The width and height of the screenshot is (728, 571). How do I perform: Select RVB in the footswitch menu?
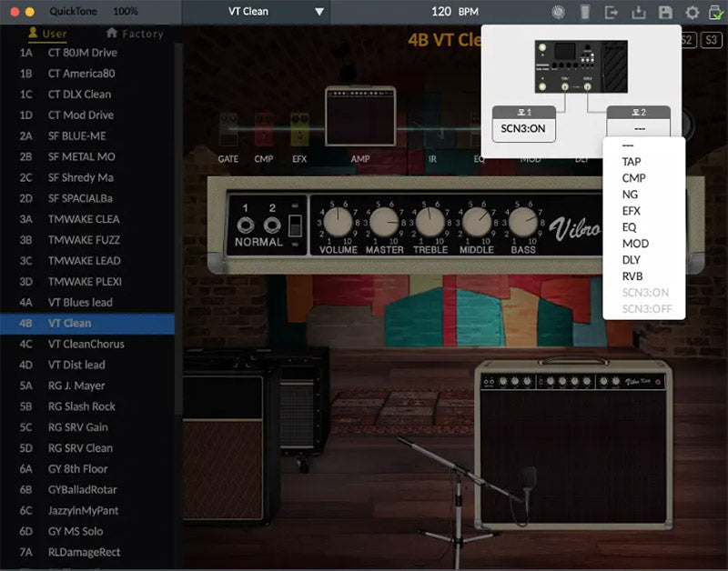(x=632, y=275)
